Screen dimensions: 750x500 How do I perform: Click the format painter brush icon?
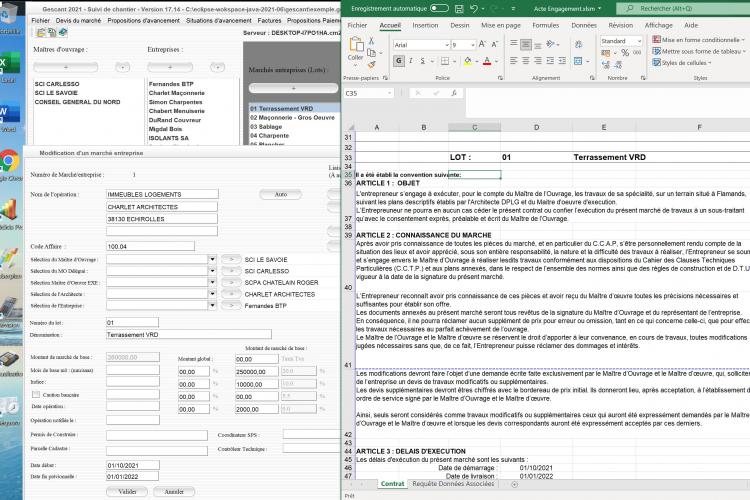[x=371, y=65]
